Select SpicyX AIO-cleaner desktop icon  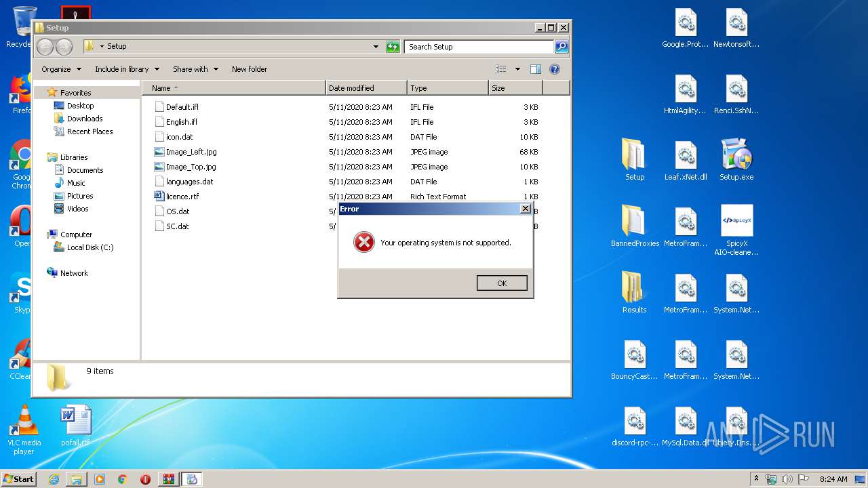click(x=736, y=230)
